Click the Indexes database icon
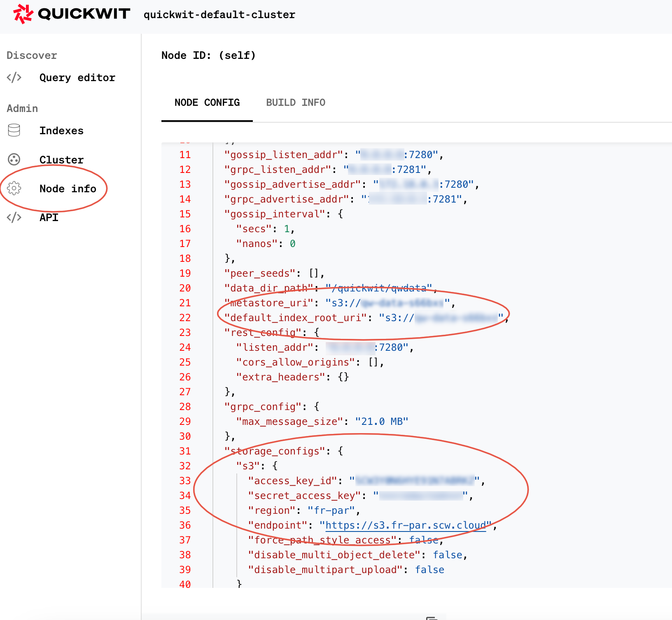Image resolution: width=672 pixels, height=620 pixels. coord(14,130)
